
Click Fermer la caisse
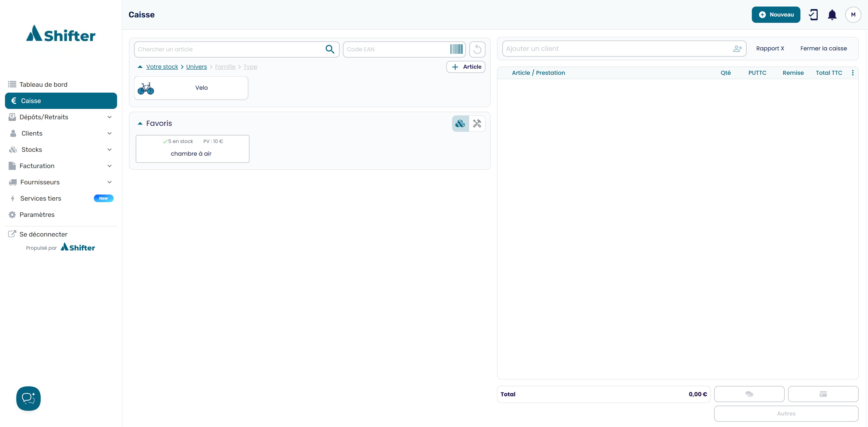(823, 49)
